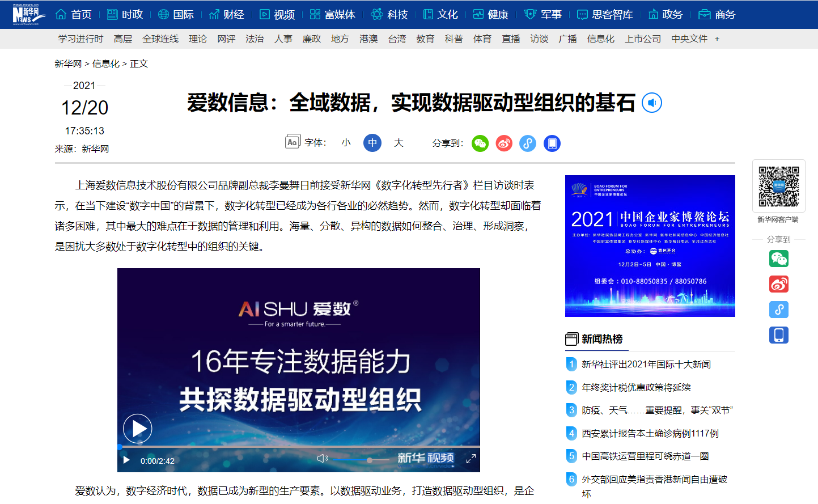Open the 视频 channel

point(277,14)
